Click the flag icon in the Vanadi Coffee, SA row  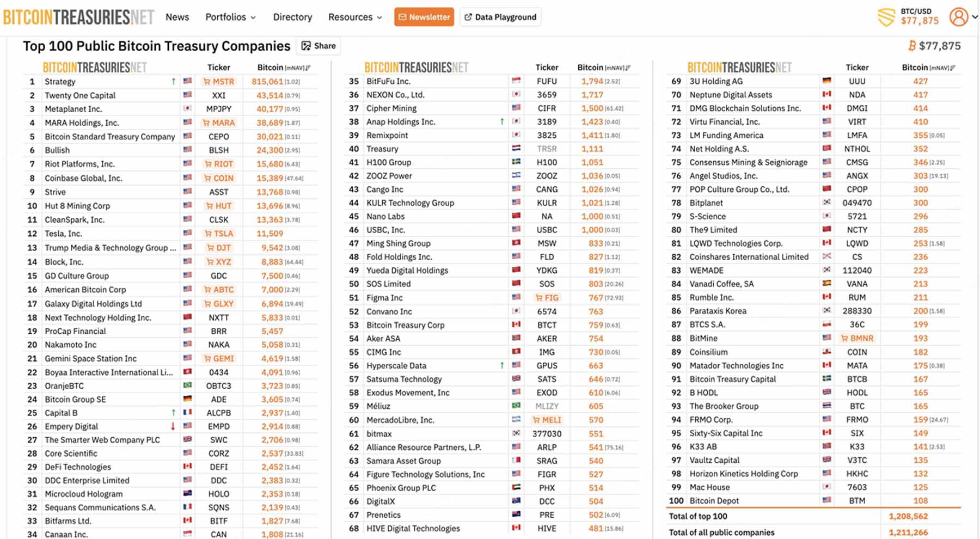point(826,283)
